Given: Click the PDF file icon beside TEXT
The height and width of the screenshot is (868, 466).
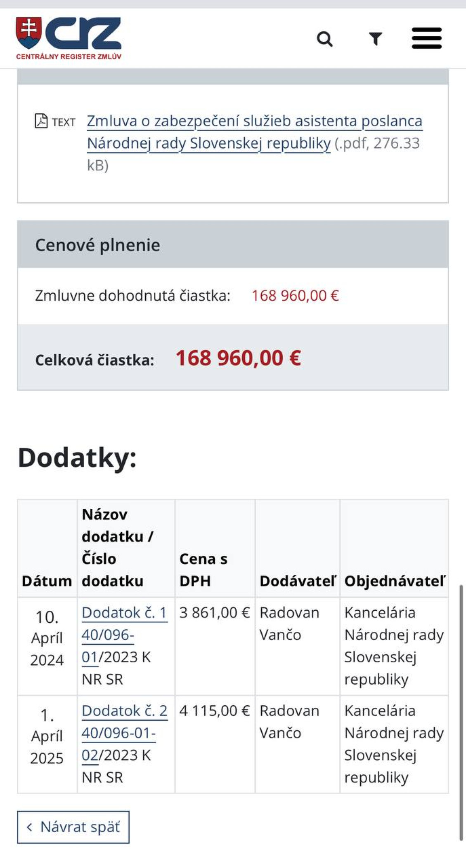Looking at the screenshot, I should tap(41, 121).
